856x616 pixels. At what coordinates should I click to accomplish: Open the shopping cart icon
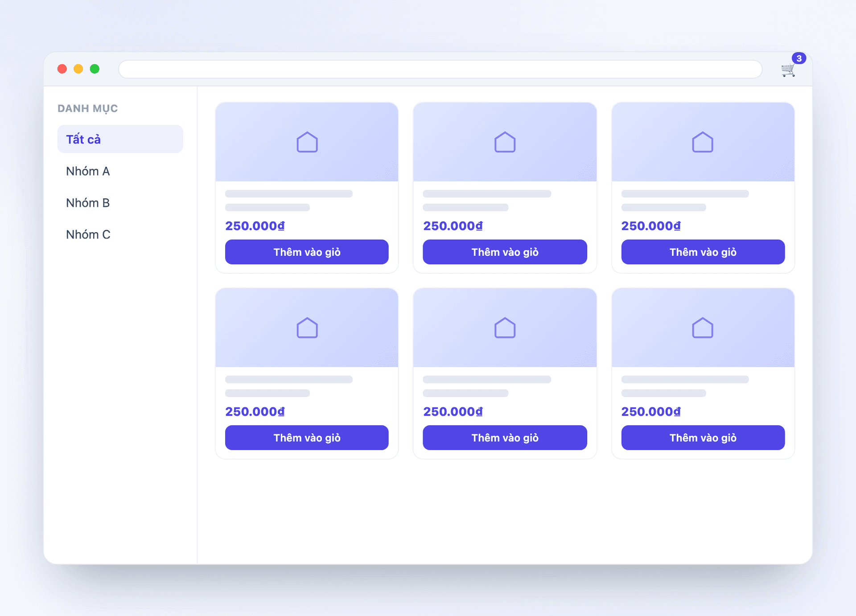(788, 70)
